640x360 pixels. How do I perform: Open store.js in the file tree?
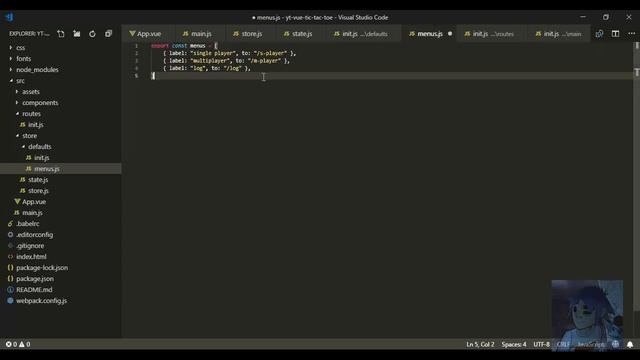point(38,191)
